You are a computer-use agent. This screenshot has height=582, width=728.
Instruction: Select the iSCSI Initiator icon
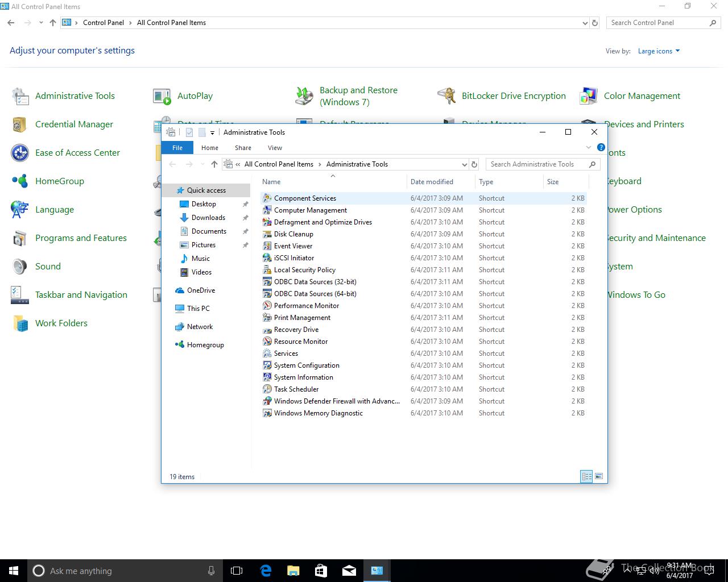coord(267,258)
